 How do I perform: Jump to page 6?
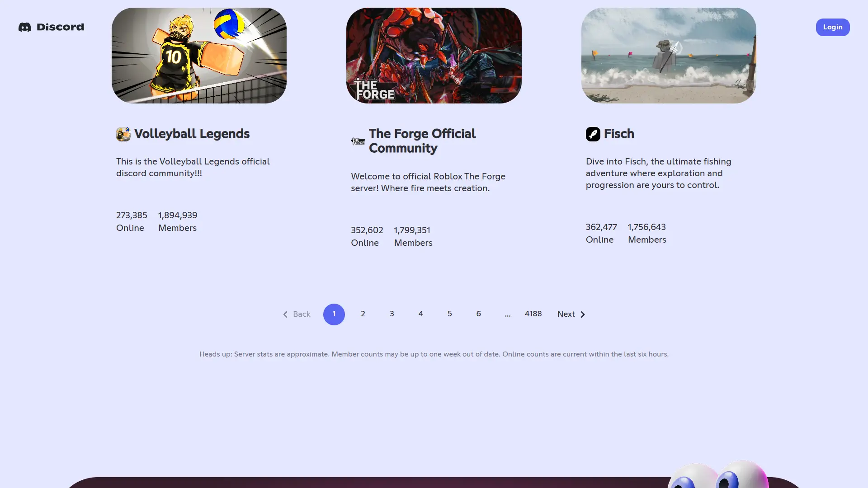[x=478, y=314]
